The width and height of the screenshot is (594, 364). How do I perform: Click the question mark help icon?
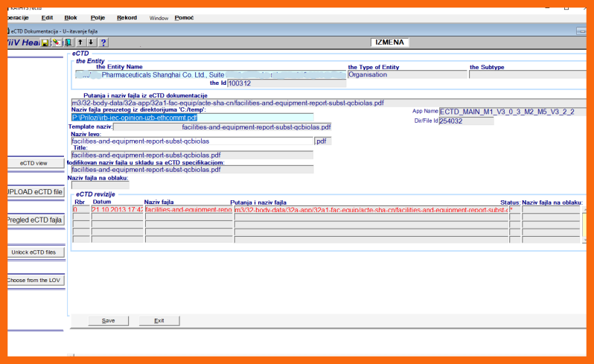tap(103, 43)
